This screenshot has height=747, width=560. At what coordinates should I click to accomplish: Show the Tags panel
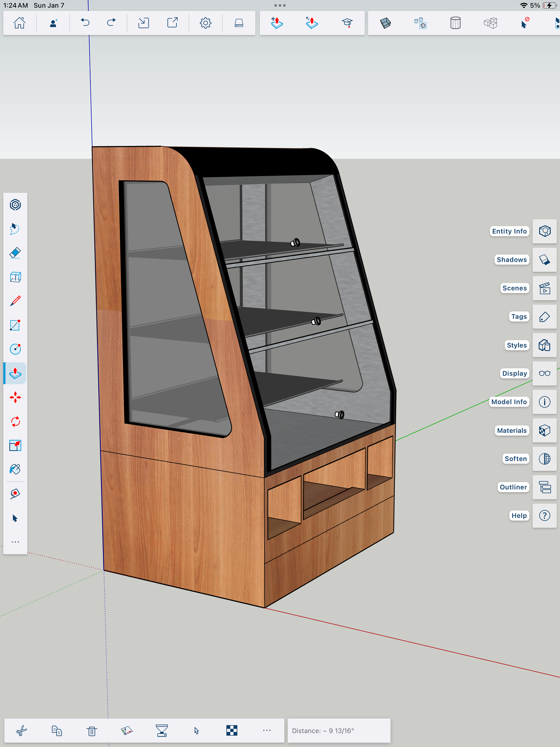[x=544, y=317]
